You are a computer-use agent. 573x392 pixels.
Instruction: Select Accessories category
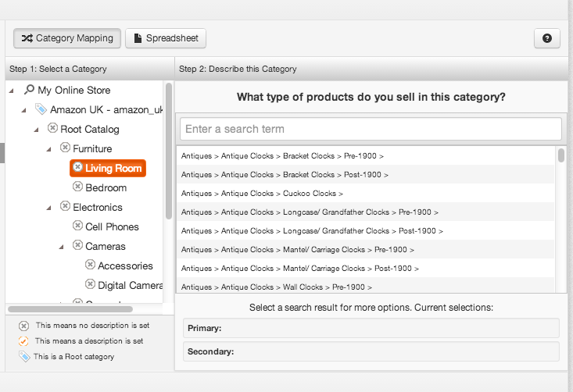click(125, 265)
